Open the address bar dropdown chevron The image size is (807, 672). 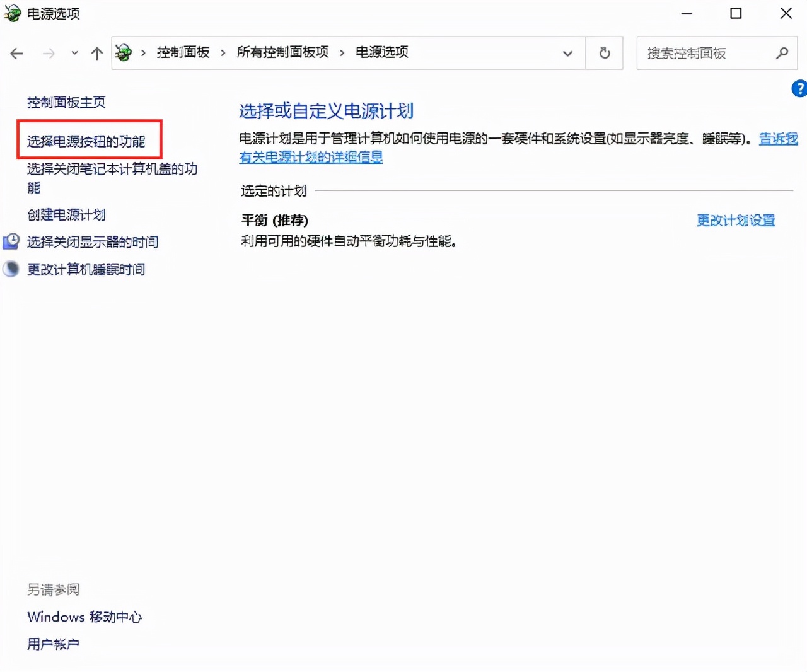tap(567, 53)
